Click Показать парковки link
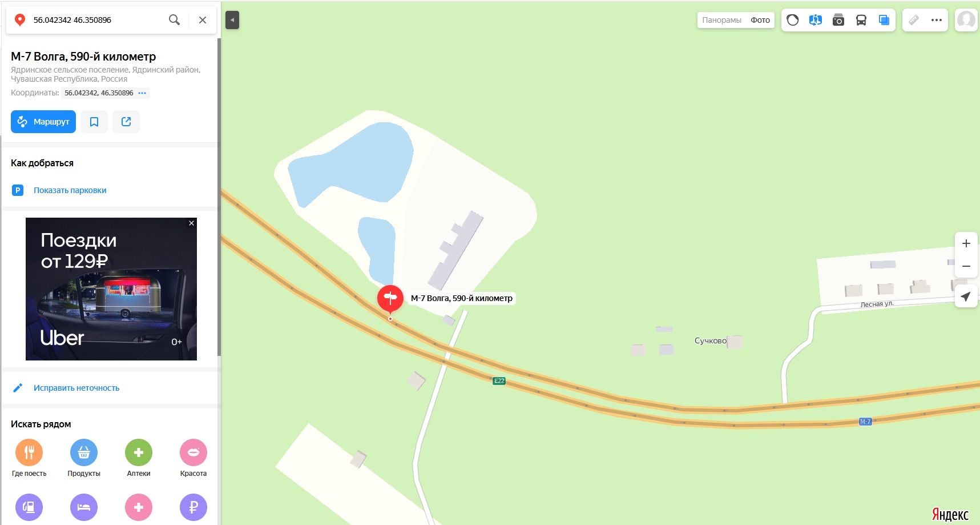Screen dimensions: 980x525 click(70, 190)
